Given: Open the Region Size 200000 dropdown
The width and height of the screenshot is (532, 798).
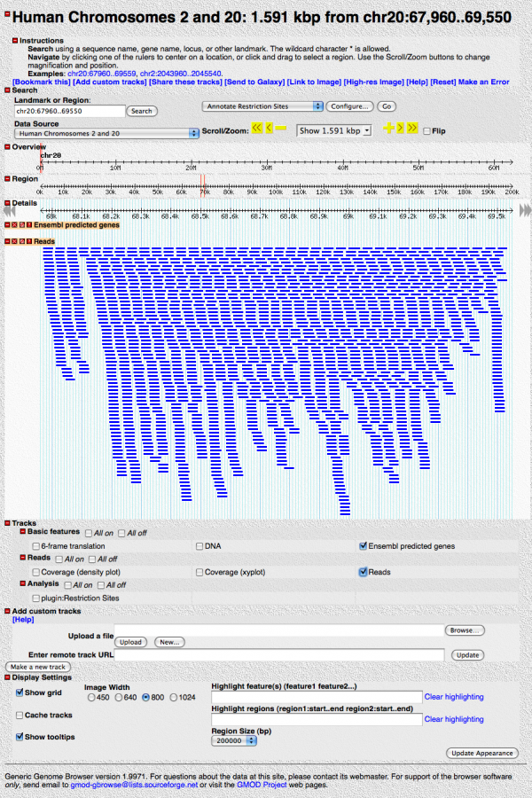Looking at the screenshot, I should [234, 740].
